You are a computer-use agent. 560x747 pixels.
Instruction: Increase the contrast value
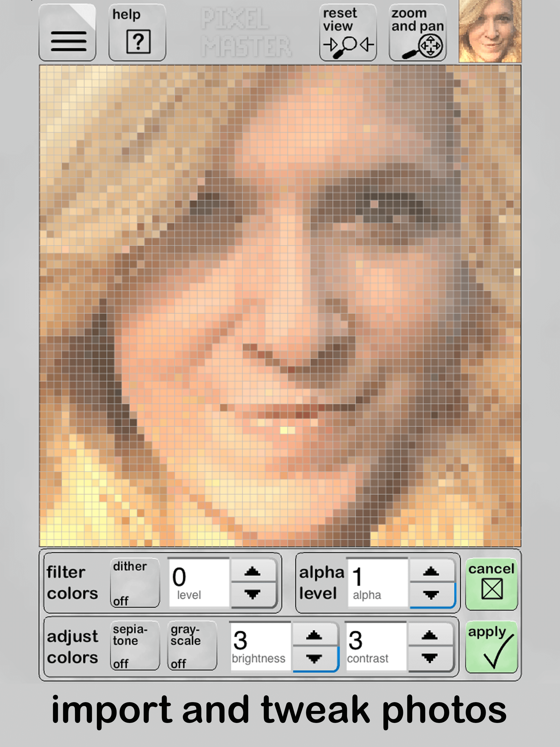click(430, 635)
